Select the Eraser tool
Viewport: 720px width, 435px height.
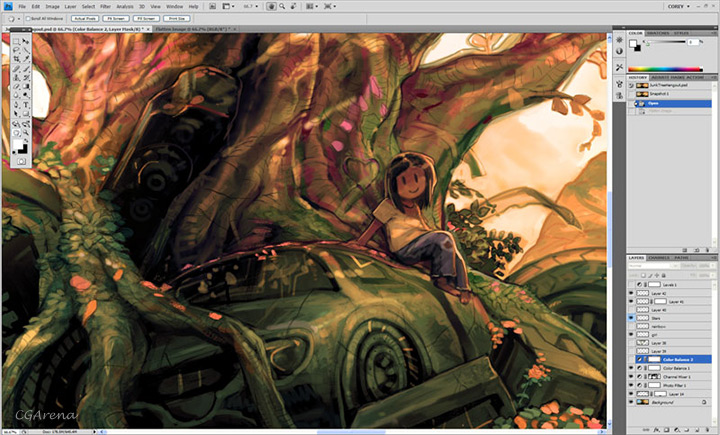[16, 86]
